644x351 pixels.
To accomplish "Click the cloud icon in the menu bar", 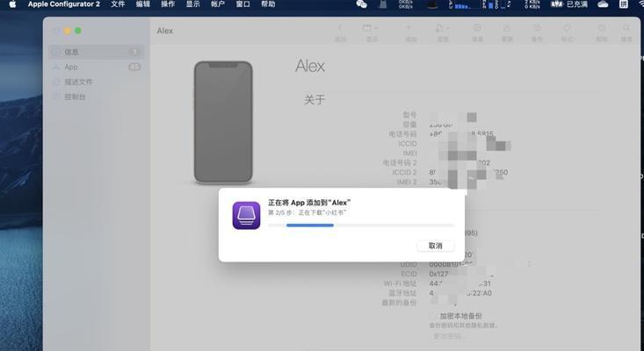I will 603,4.
